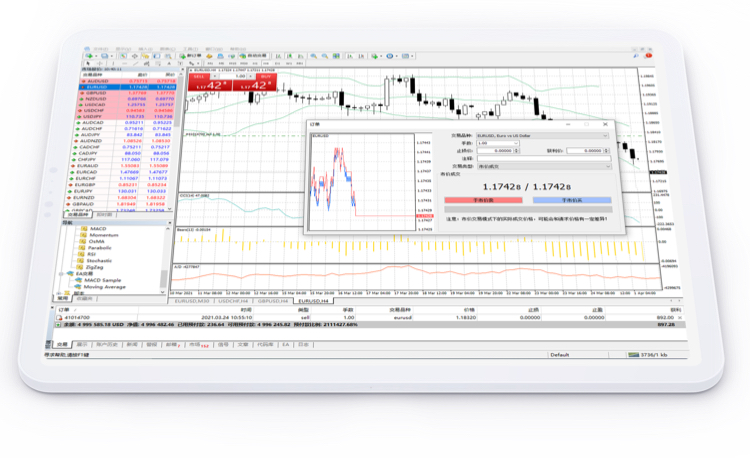Switch timeframe to M1
This screenshot has height=458, width=750.
pyautogui.click(x=210, y=64)
